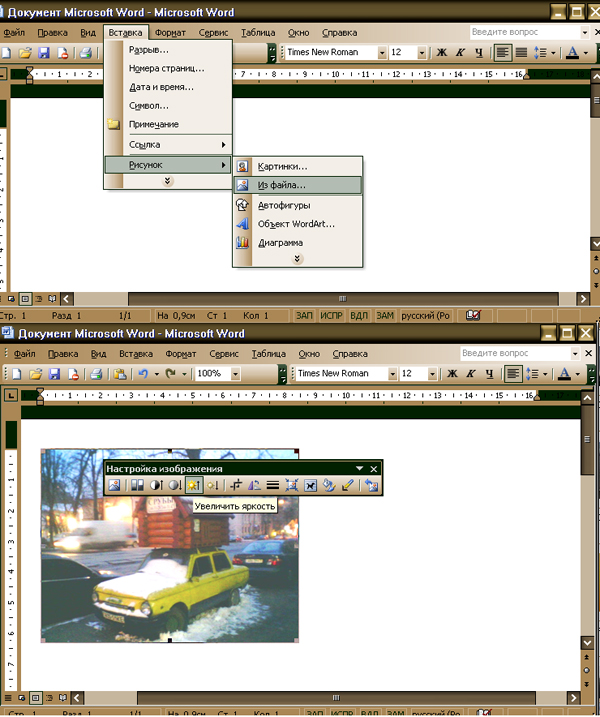Toggle Justify alignment in open-menu window
Viewport: 600px width, 717px height.
click(x=521, y=53)
